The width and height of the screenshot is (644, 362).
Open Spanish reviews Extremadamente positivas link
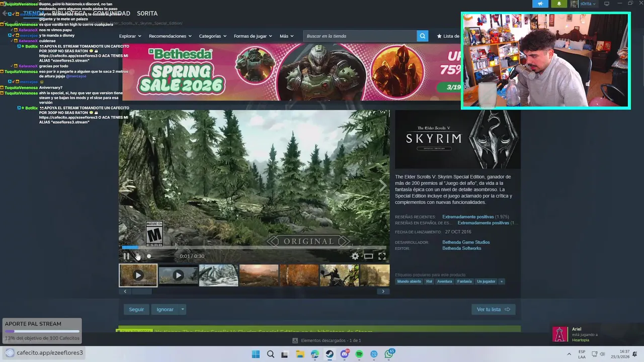484,223
